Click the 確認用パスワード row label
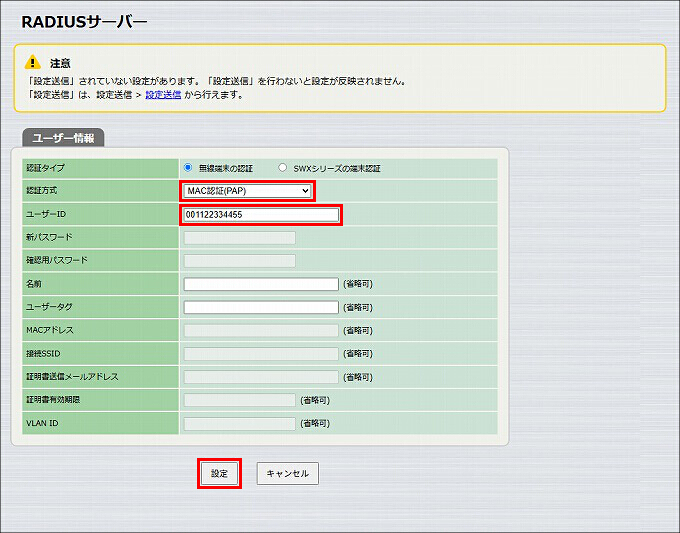Image resolution: width=680 pixels, height=533 pixels. 57,260
